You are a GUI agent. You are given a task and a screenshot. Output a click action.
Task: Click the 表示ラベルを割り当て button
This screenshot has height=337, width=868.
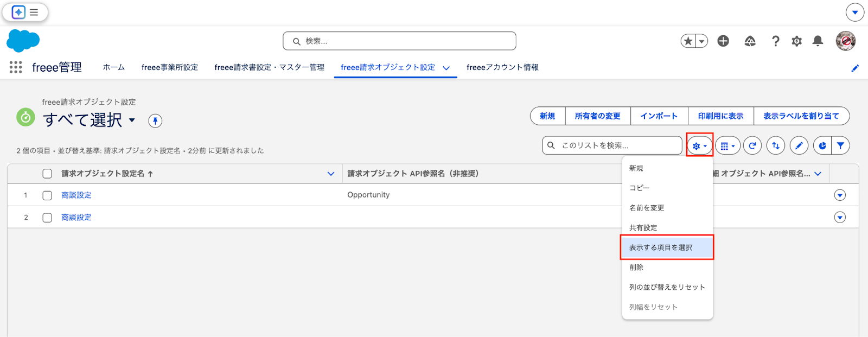pyautogui.click(x=801, y=116)
